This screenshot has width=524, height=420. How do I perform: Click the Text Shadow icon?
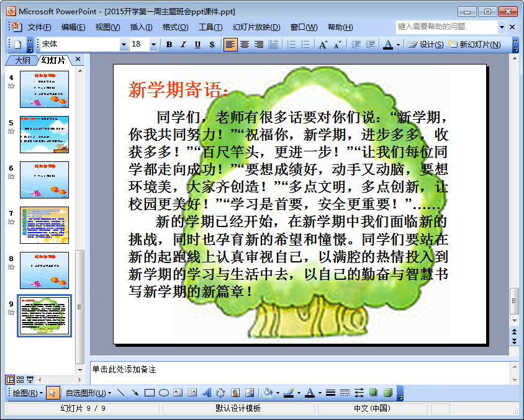(x=212, y=45)
